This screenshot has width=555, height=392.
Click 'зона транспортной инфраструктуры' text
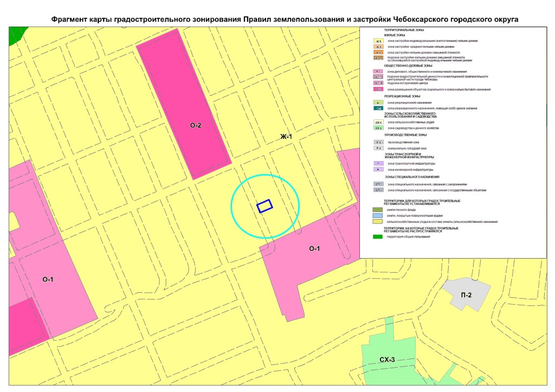411,164
